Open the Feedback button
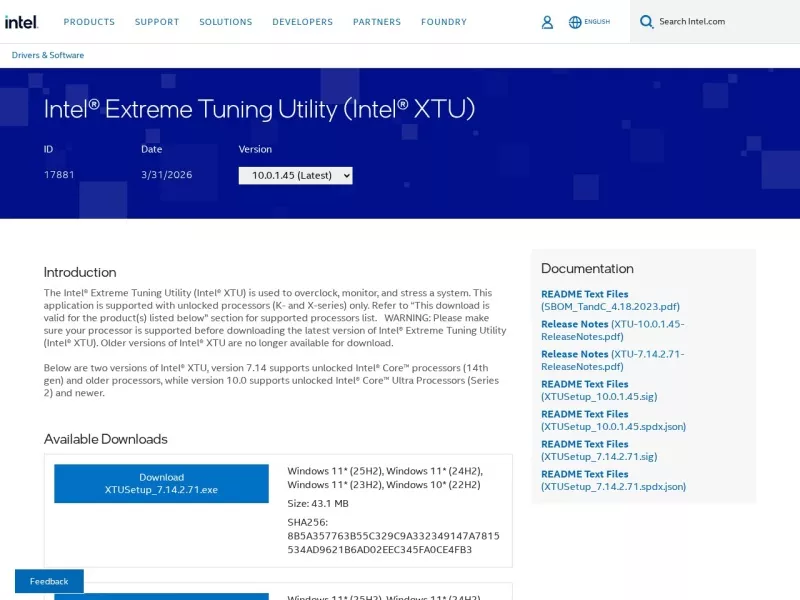800x600 pixels. point(49,581)
